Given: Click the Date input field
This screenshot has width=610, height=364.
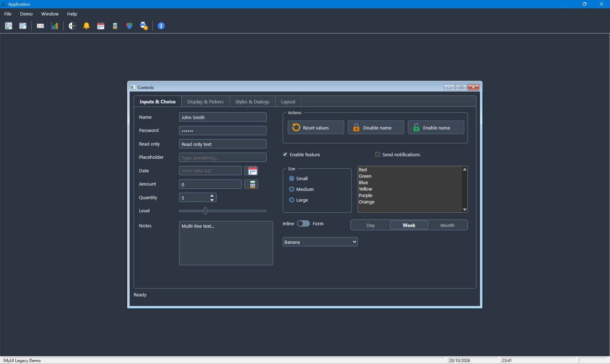Looking at the screenshot, I should pyautogui.click(x=210, y=171).
